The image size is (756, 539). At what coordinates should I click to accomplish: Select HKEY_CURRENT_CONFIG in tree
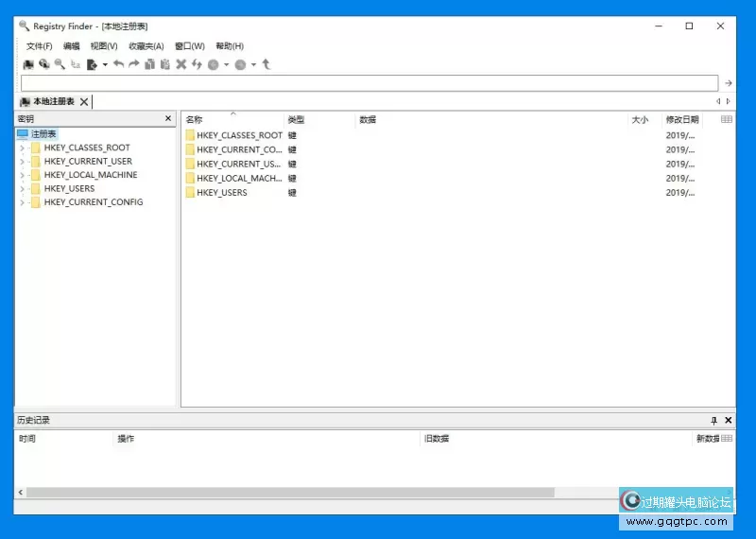click(x=94, y=202)
